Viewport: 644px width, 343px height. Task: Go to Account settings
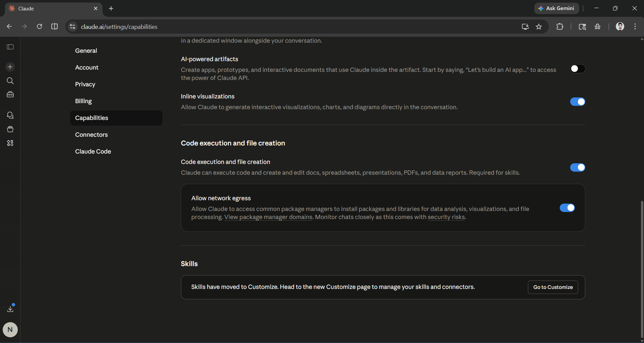[116, 68]
